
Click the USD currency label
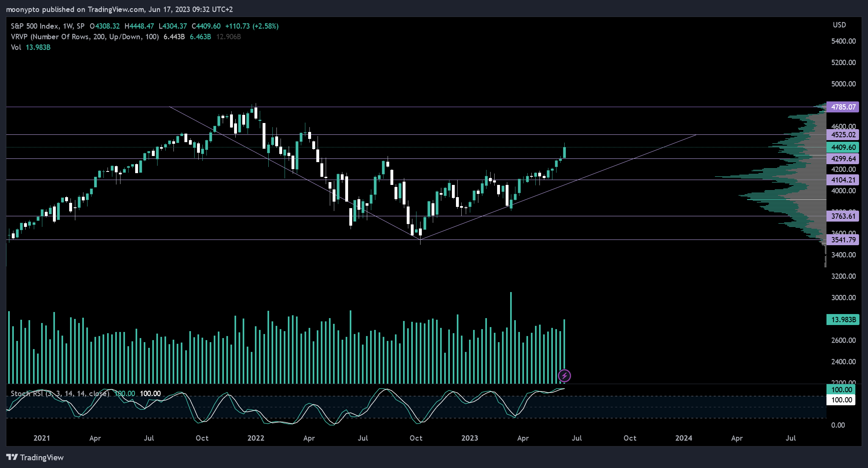coord(839,25)
